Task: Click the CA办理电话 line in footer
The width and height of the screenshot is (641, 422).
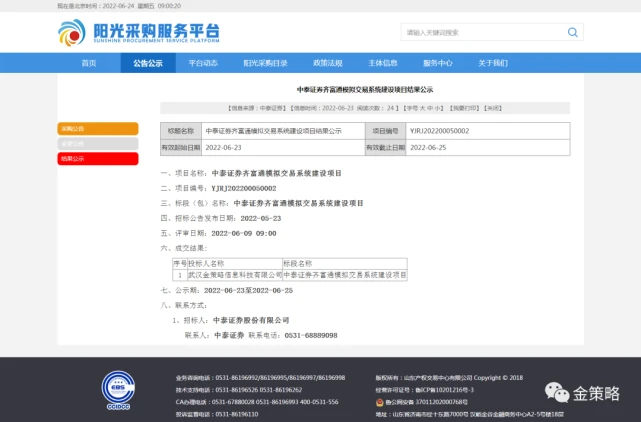Action: 257,402
